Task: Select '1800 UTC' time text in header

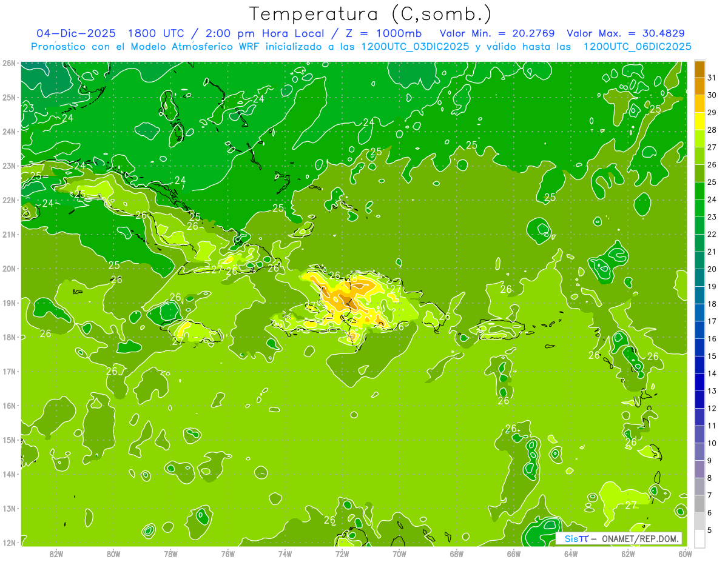Action: click(x=155, y=33)
